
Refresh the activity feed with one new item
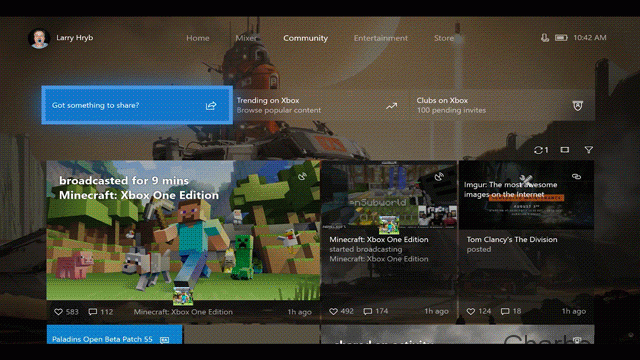click(541, 150)
